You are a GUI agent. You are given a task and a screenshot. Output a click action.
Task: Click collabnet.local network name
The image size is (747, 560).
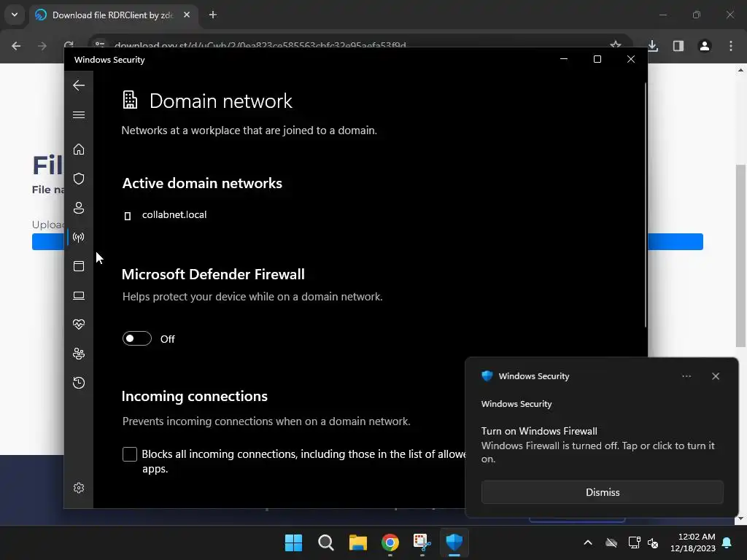click(174, 215)
